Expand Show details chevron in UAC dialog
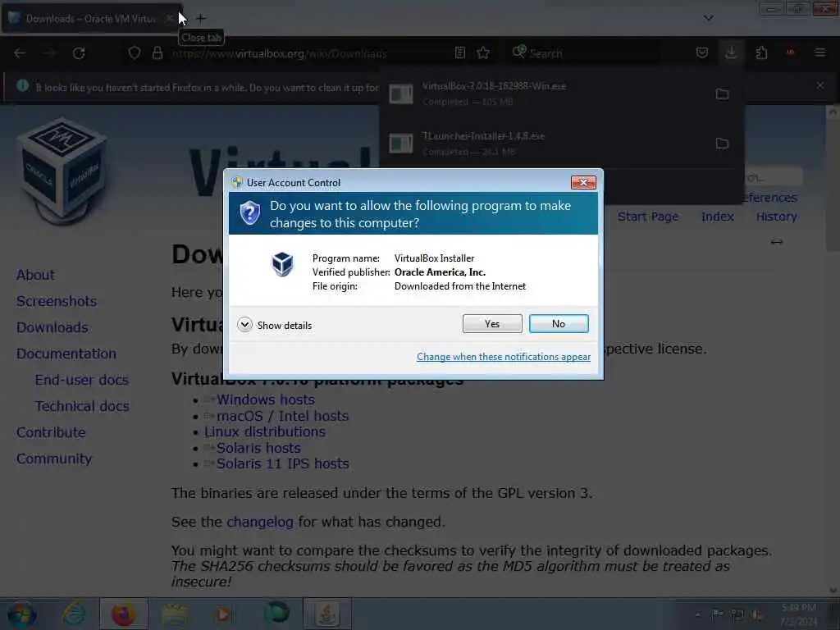840x630 pixels. coord(244,325)
